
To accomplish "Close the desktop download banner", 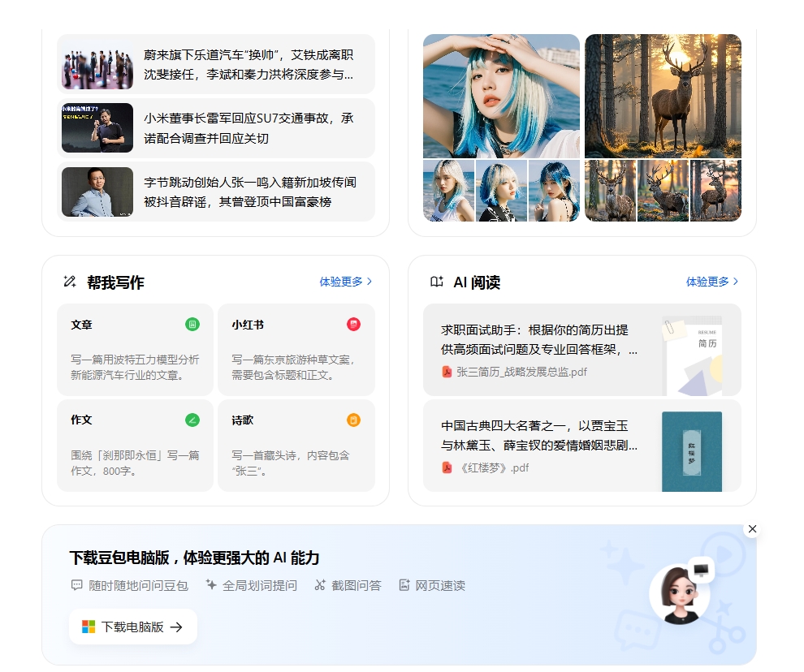I will click(x=752, y=529).
